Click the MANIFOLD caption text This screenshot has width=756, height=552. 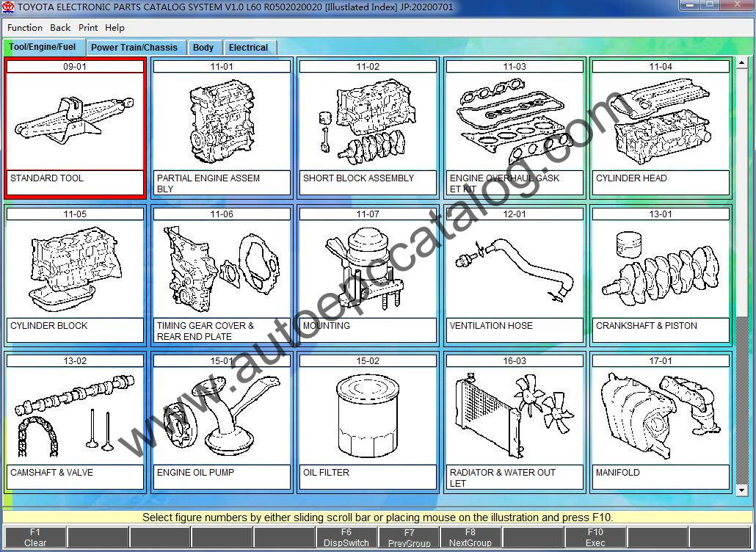tap(617, 473)
